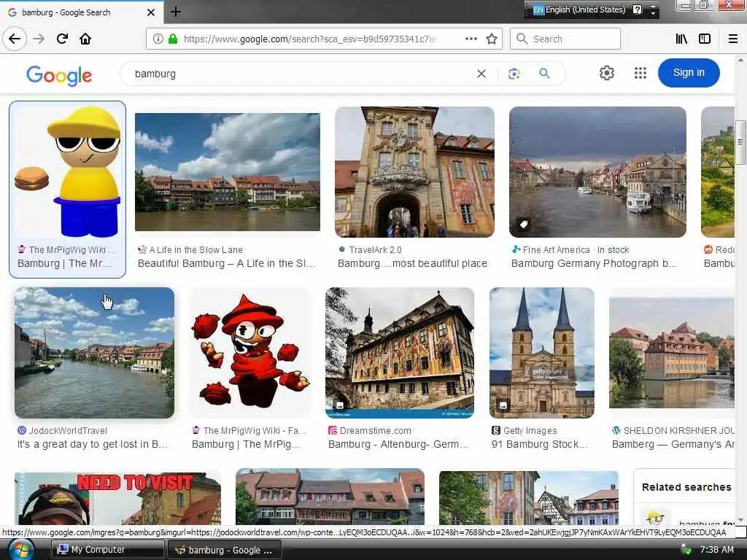
Task: Open the Library bookshelf icon
Action: click(x=681, y=39)
